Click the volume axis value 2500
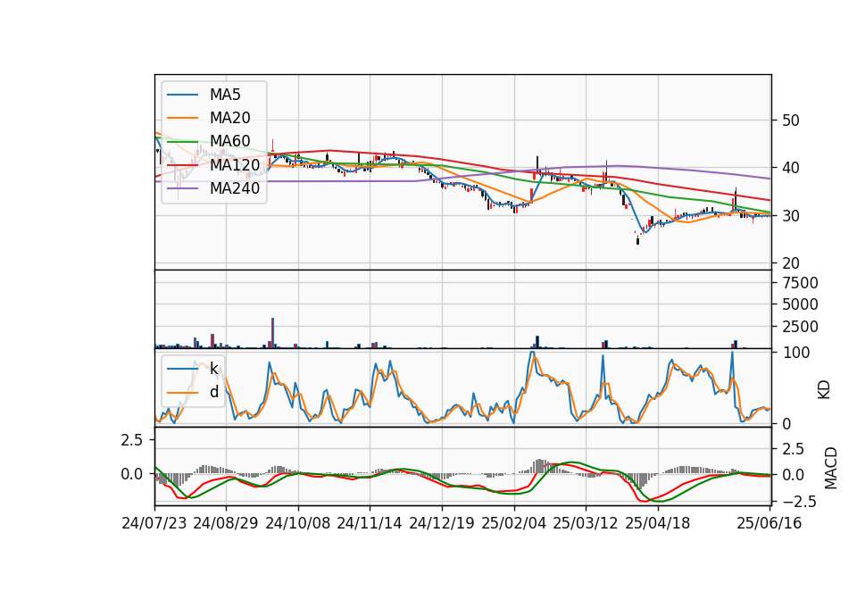 pyautogui.click(x=800, y=327)
